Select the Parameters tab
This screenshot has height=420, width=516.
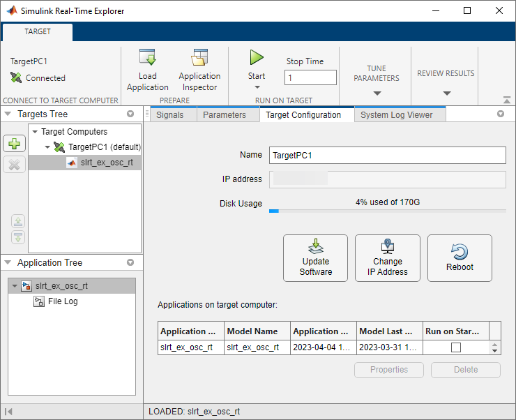pyautogui.click(x=224, y=115)
